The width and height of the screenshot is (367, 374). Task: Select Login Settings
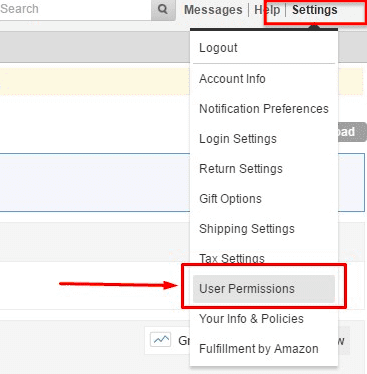tap(238, 139)
